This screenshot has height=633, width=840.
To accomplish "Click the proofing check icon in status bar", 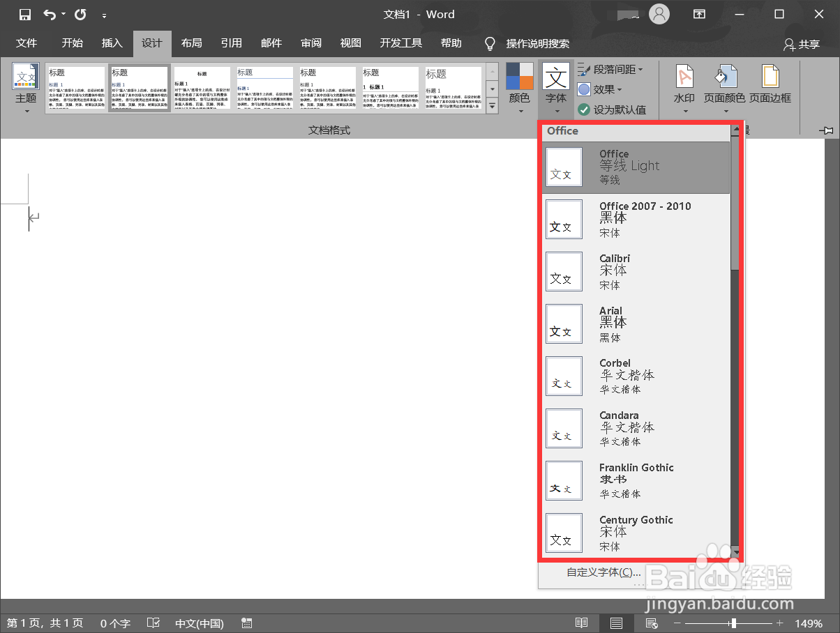I will pos(153,623).
